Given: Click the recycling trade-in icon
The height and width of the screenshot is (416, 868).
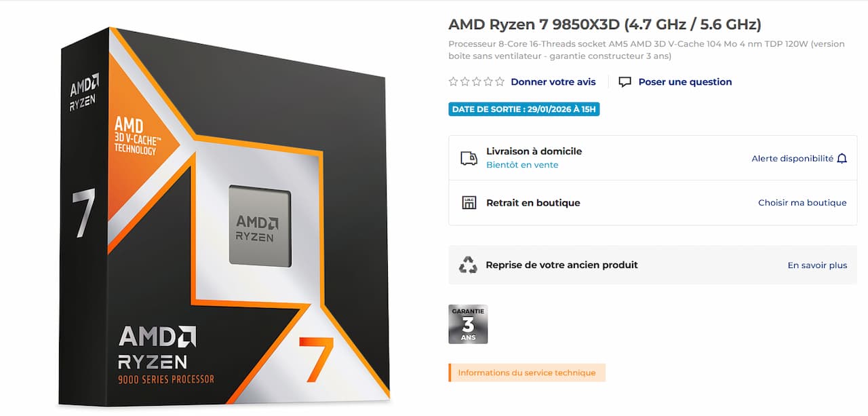Looking at the screenshot, I should click(468, 265).
